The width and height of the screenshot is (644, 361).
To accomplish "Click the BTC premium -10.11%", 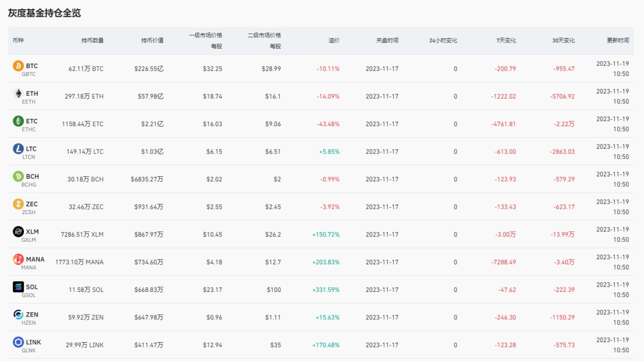I will 328,69.
